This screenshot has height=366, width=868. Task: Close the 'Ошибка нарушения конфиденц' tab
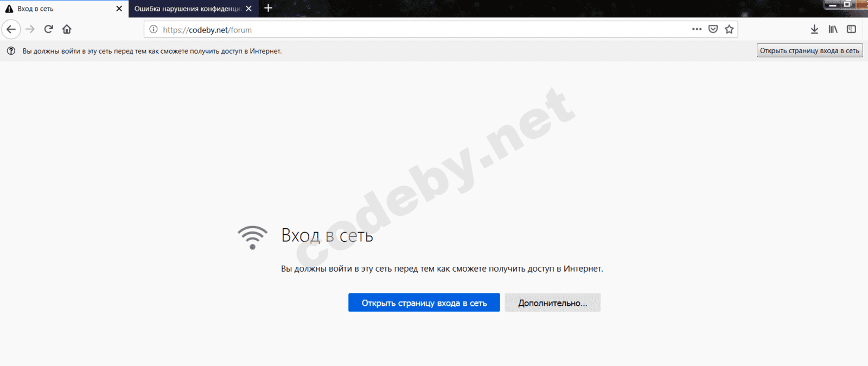(x=248, y=9)
